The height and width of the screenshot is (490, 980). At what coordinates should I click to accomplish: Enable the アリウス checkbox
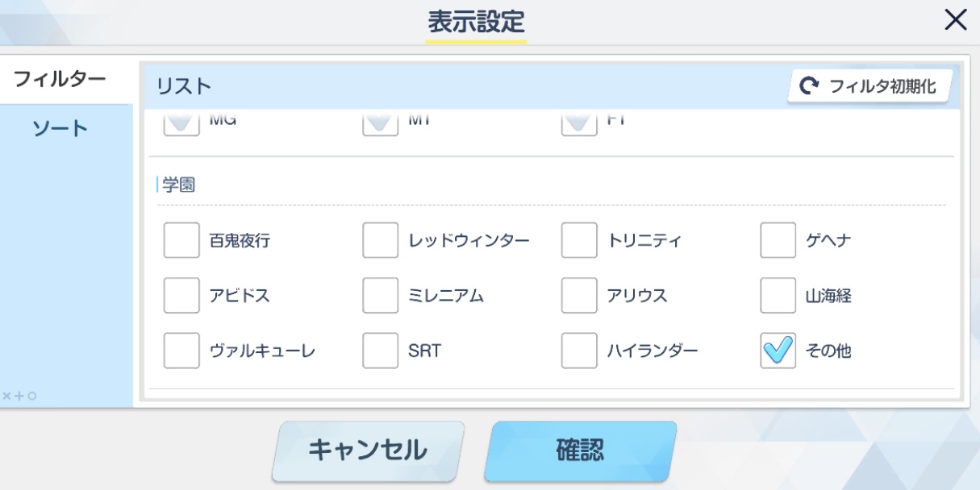[579, 296]
